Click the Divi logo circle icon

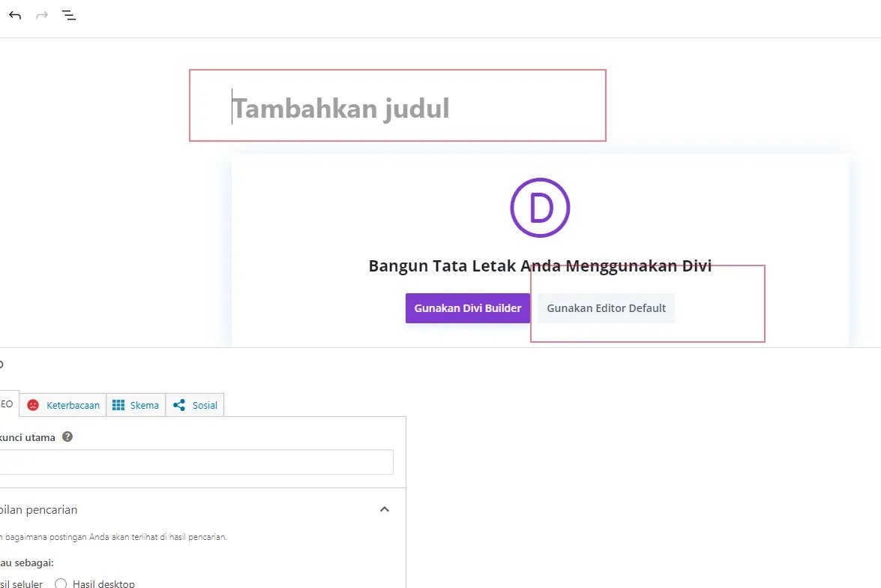(x=540, y=208)
